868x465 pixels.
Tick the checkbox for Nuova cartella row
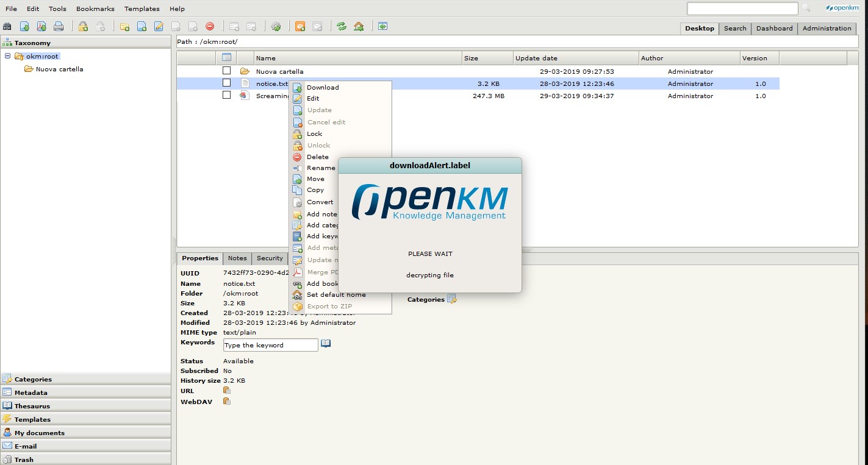(x=226, y=71)
